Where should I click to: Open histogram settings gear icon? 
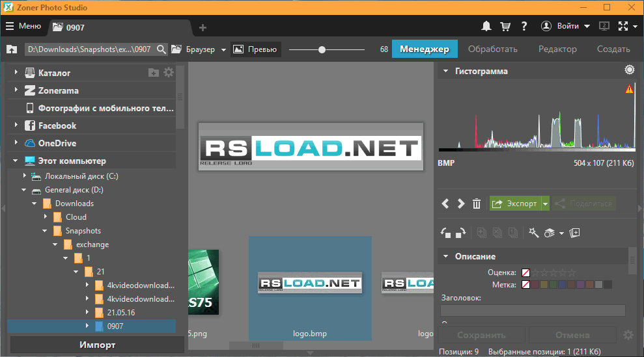point(630,70)
